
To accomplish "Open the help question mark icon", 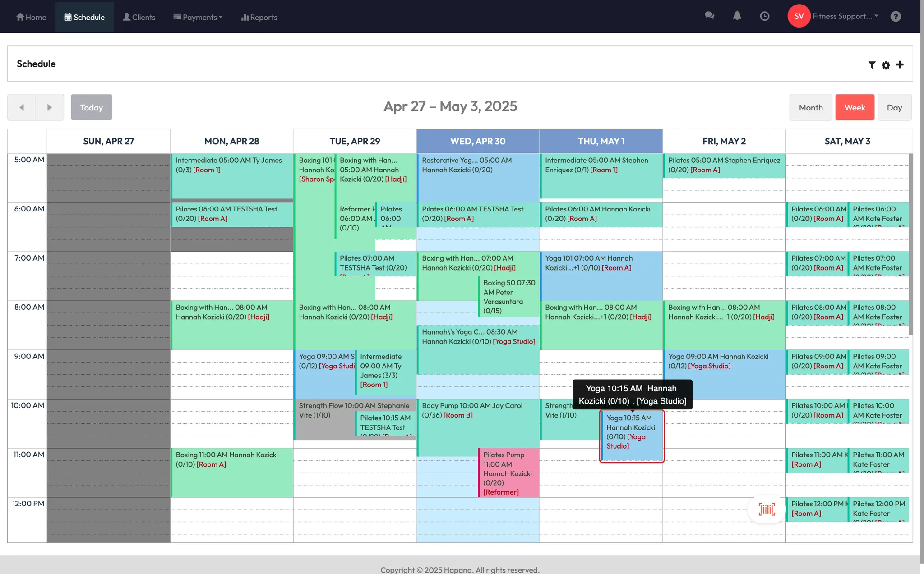I will pyautogui.click(x=896, y=16).
